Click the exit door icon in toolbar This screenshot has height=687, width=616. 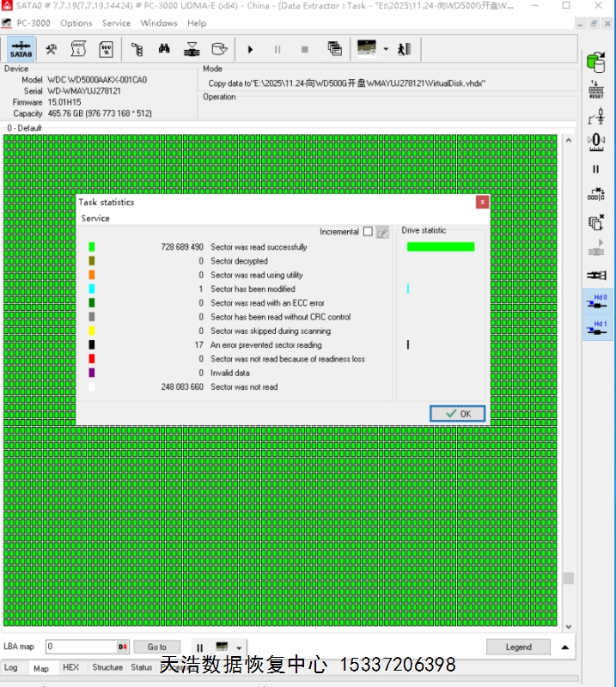click(x=404, y=49)
